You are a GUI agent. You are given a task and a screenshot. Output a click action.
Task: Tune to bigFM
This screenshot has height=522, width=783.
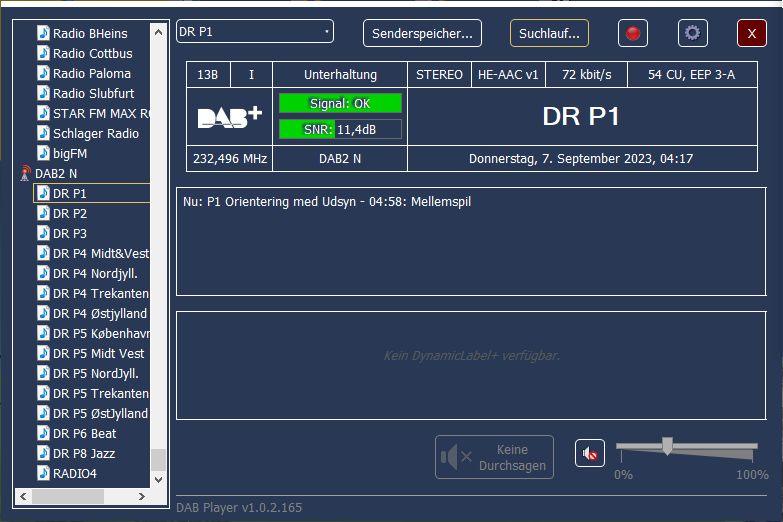[x=70, y=153]
